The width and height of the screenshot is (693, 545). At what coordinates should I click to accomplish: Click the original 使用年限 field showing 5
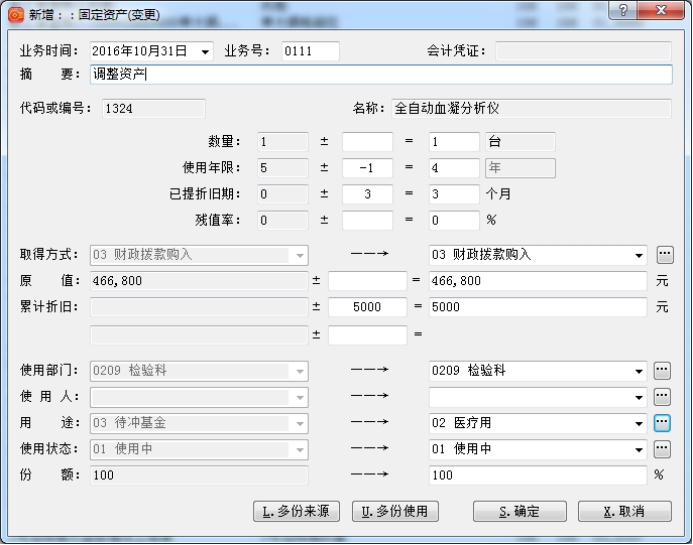coord(282,168)
